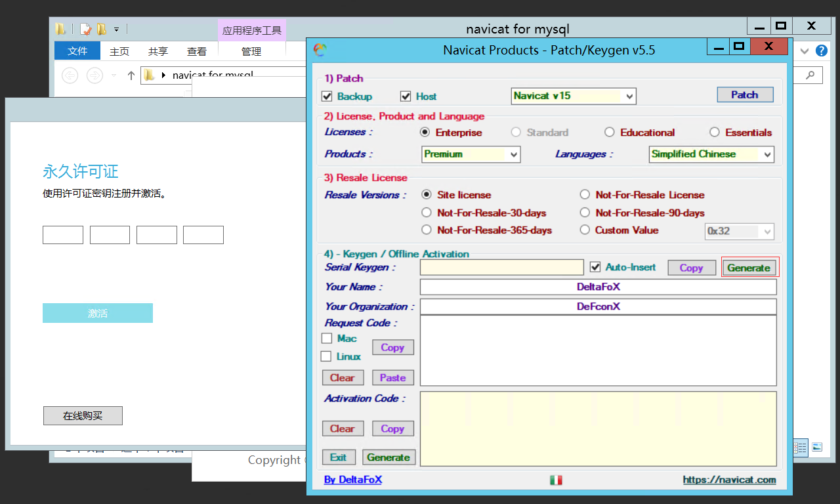
Task: Switch to the 查看 ribbon tab
Action: tap(197, 51)
